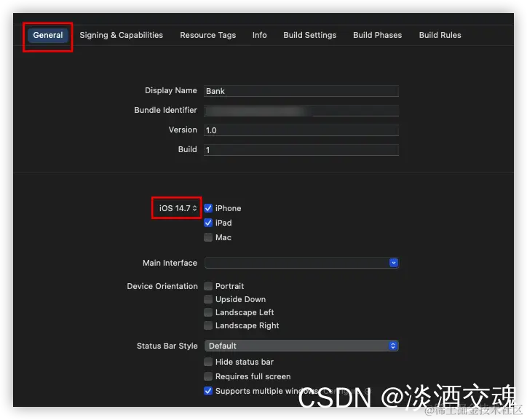The height and width of the screenshot is (420, 527).
Task: Switch to the Info tab
Action: (259, 35)
